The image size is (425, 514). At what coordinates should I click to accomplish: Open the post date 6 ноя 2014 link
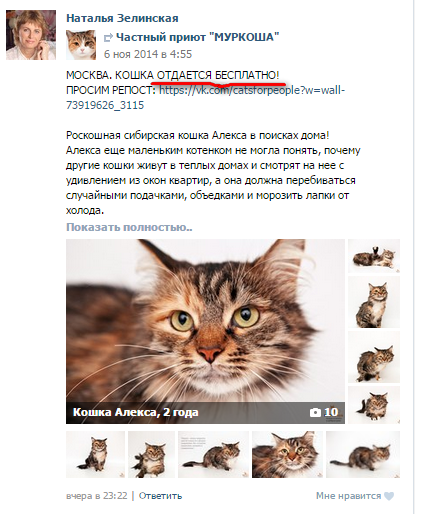pyautogui.click(x=148, y=54)
